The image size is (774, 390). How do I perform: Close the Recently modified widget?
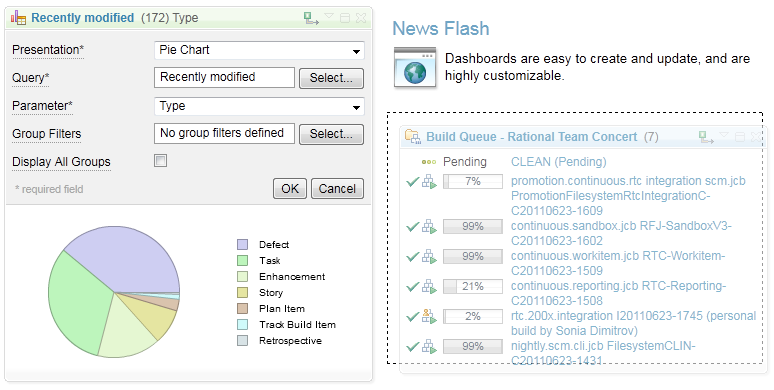tap(361, 18)
